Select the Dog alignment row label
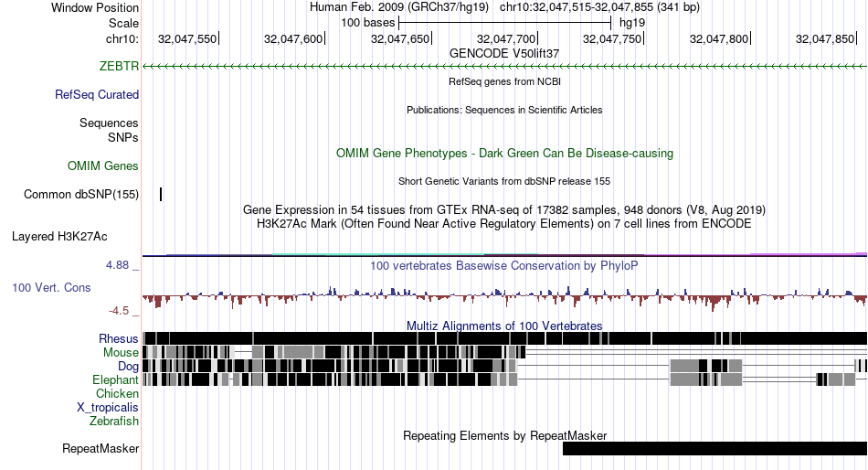The image size is (868, 470). (x=128, y=367)
